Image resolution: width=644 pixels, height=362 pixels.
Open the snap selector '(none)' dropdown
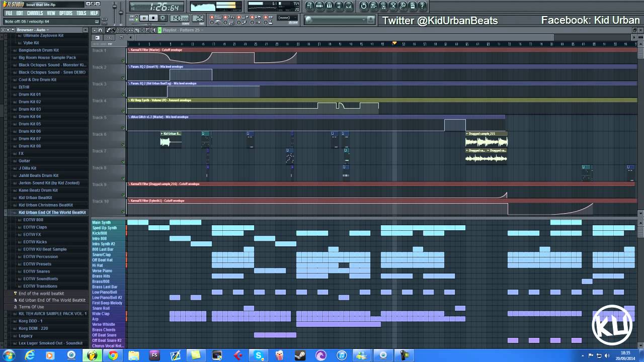287,18
